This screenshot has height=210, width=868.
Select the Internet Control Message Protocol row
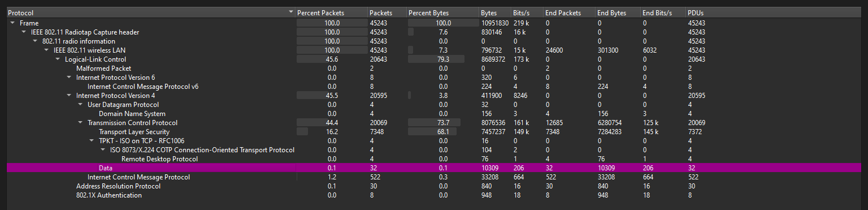434,177
